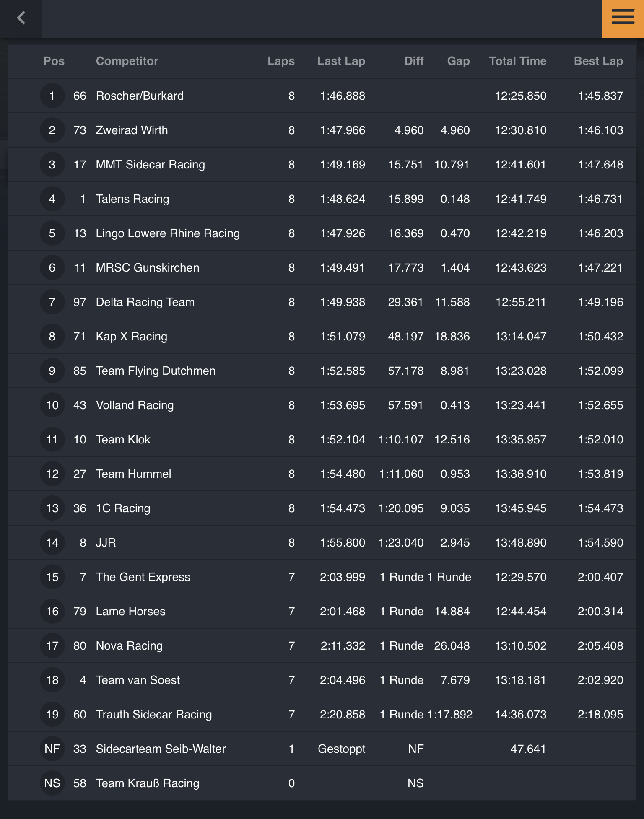644x819 pixels.
Task: Tap the back arrow icon
Action: pos(21,18)
